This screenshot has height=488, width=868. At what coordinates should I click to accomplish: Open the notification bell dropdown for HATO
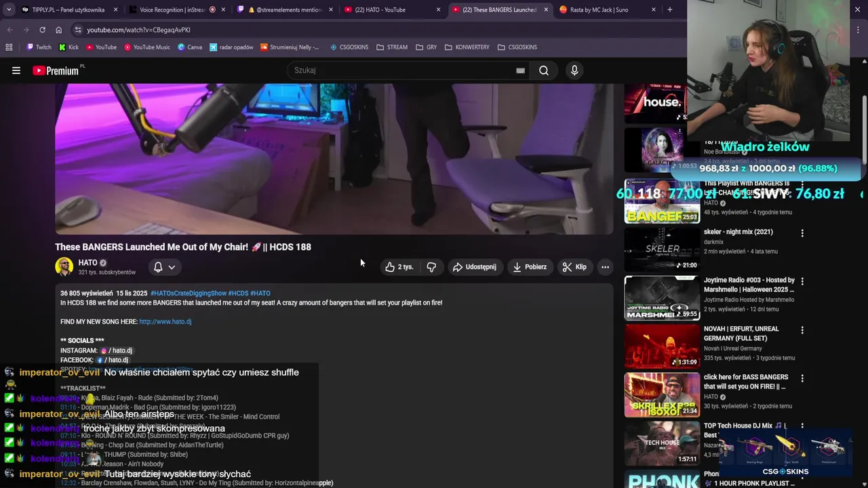pyautogui.click(x=164, y=267)
